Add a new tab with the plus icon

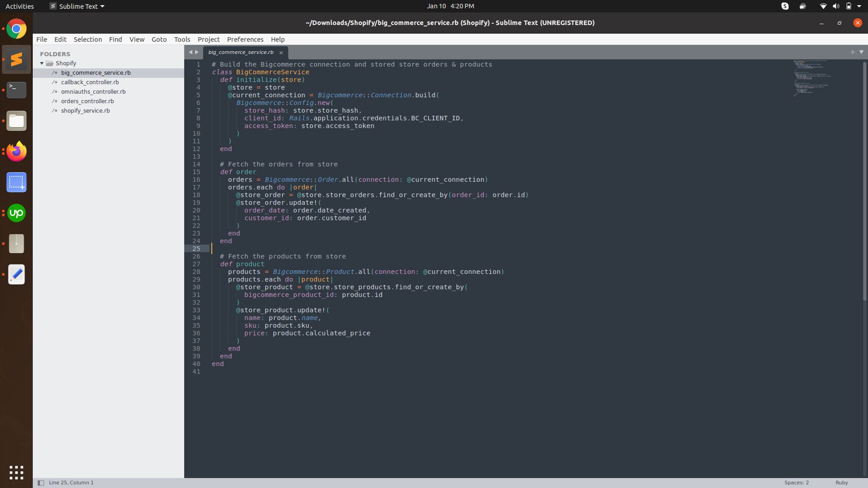[x=852, y=52]
